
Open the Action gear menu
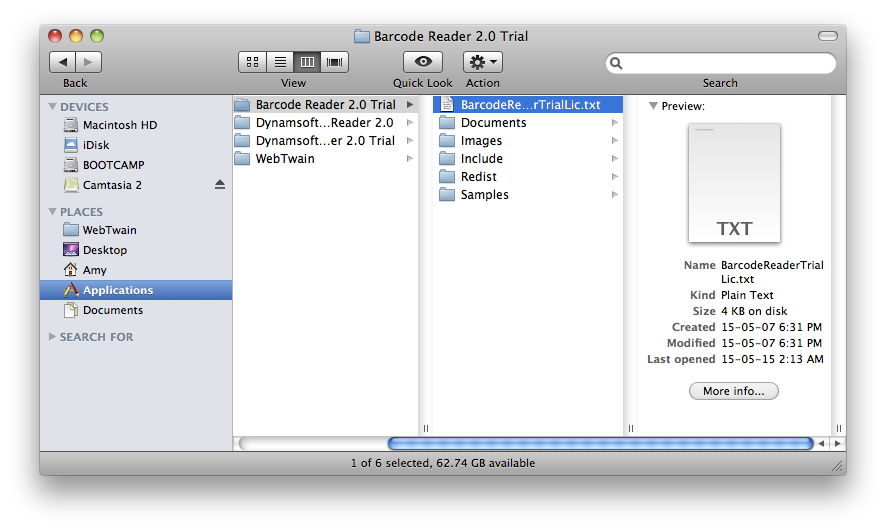(483, 62)
